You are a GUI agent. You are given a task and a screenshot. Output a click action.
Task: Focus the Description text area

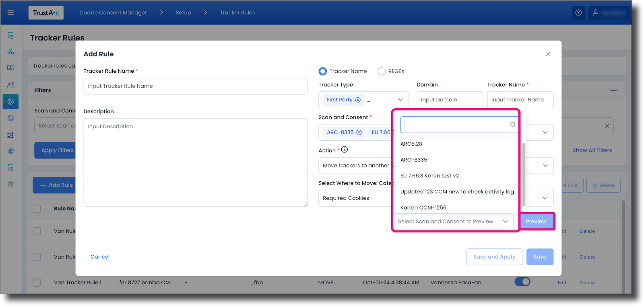(x=196, y=162)
